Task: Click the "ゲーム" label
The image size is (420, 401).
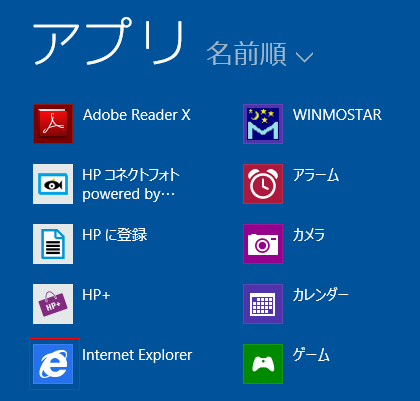Action: pyautogui.click(x=311, y=355)
